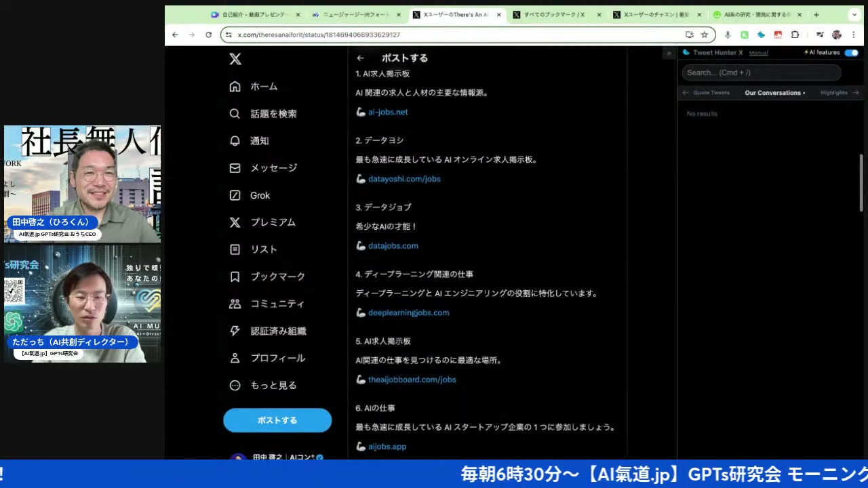Open the Our Conversations dropdown
The width and height of the screenshot is (868, 488).
775,93
